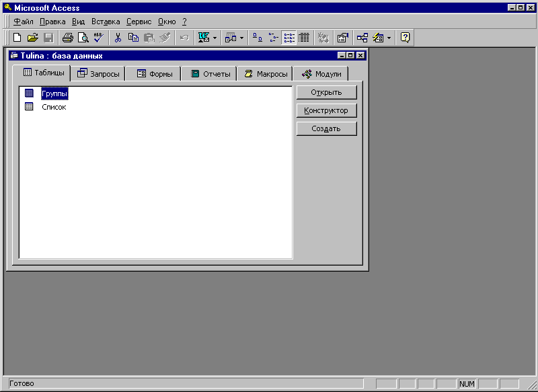Viewport: 538px width, 392px height.
Task: Click the Paste clipboard icon
Action: (x=149, y=38)
